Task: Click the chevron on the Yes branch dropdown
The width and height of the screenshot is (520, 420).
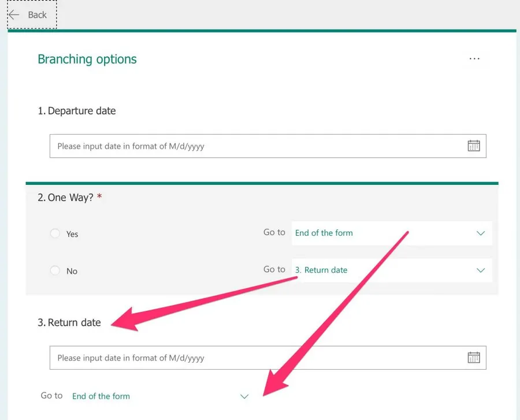Action: coord(480,233)
